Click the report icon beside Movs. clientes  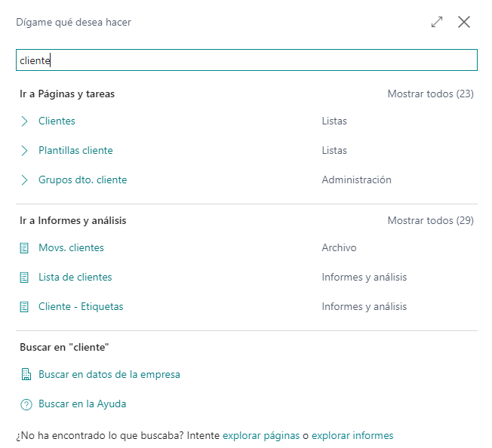pyautogui.click(x=24, y=248)
